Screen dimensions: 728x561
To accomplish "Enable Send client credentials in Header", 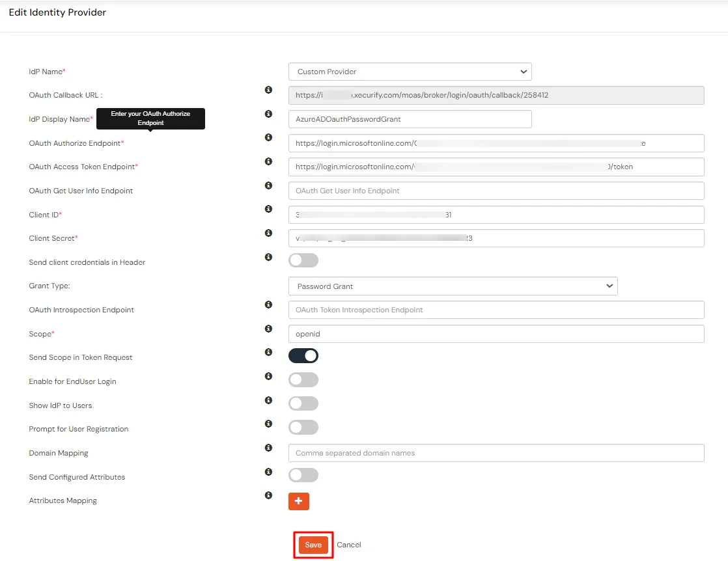I will pos(303,259).
